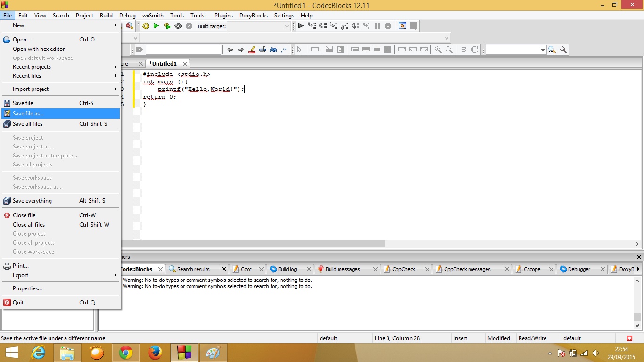Click the editor horizontal scrollbar
This screenshot has width=644, height=362.
coord(253,244)
